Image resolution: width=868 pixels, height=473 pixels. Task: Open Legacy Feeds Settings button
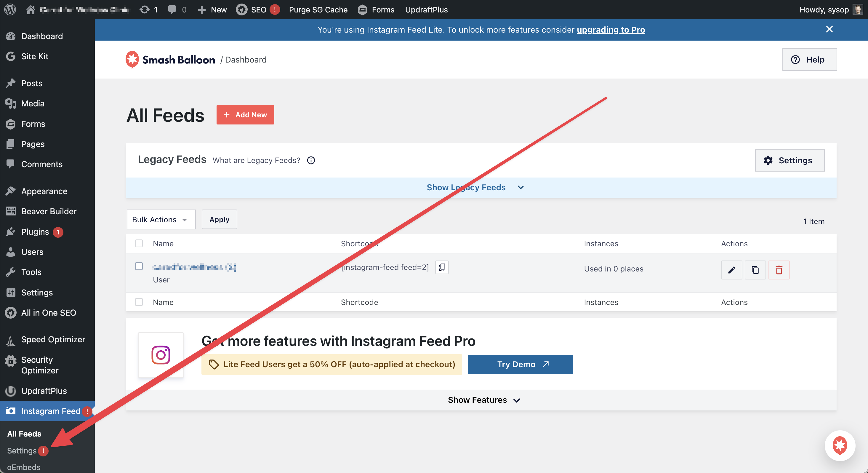[x=789, y=160]
